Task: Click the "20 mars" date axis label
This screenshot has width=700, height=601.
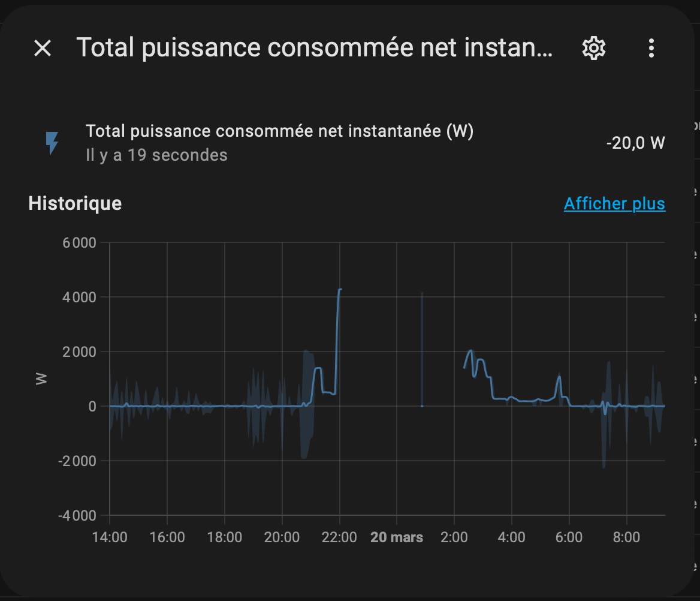Action: coord(397,537)
